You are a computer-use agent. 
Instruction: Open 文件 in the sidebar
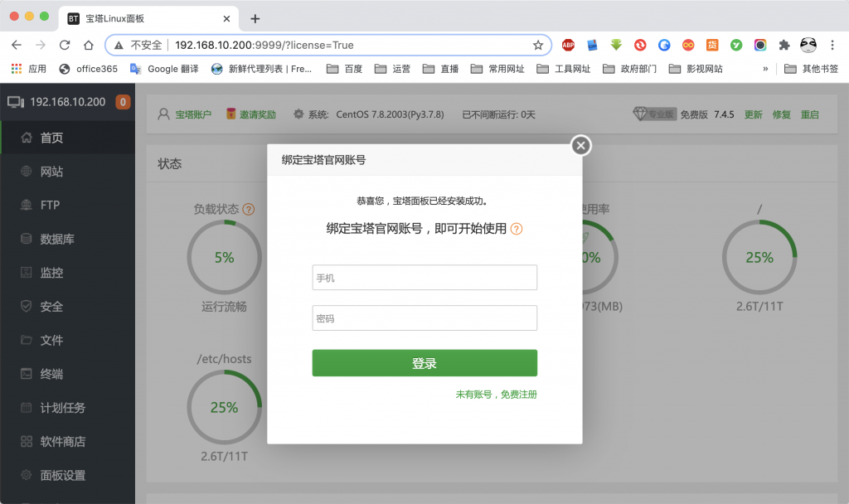(68, 340)
